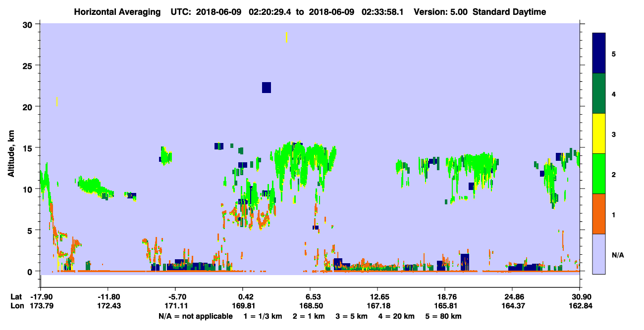Click latitude value 6.53
The width and height of the screenshot is (644, 330).
pyautogui.click(x=314, y=297)
